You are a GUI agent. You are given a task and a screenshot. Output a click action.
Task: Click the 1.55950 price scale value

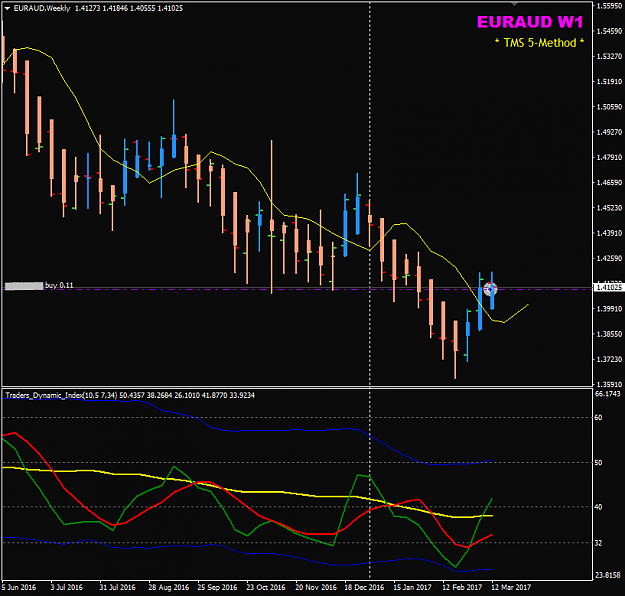pos(609,6)
